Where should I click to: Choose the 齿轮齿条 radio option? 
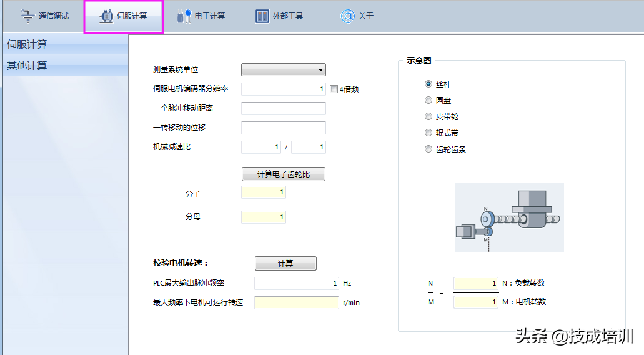tap(428, 149)
